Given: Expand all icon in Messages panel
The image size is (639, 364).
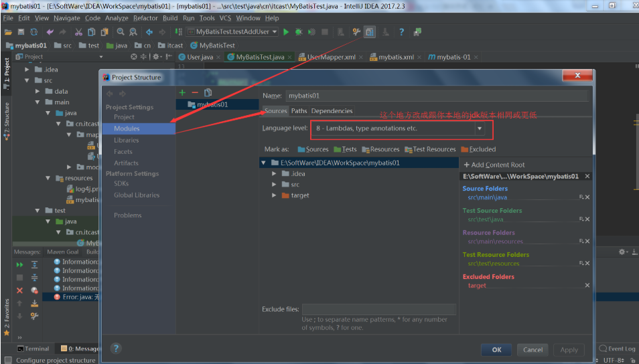Looking at the screenshot, I should click(35, 265).
